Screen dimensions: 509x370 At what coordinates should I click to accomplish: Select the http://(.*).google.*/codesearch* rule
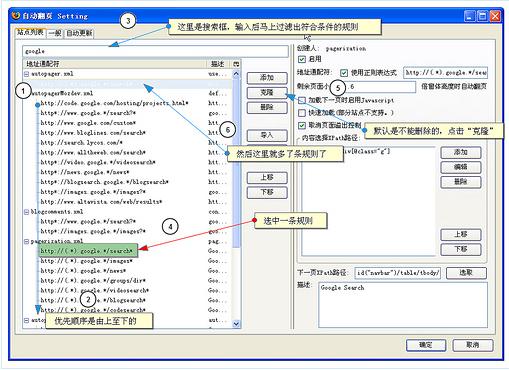coord(93,310)
